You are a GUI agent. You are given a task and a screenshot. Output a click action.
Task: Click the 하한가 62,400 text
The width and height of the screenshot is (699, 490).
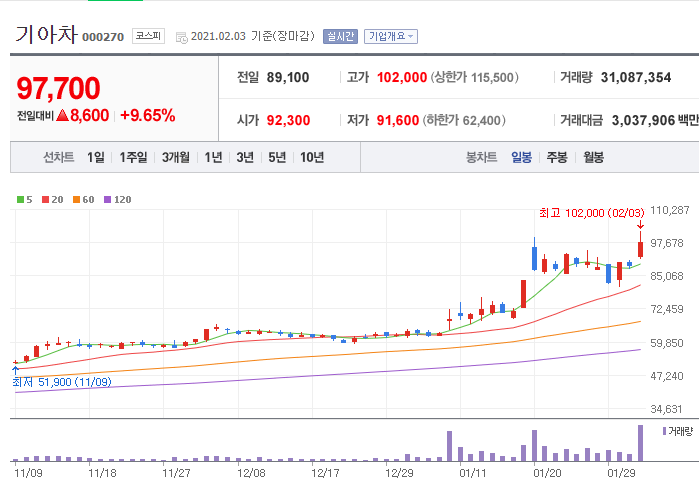(464, 120)
